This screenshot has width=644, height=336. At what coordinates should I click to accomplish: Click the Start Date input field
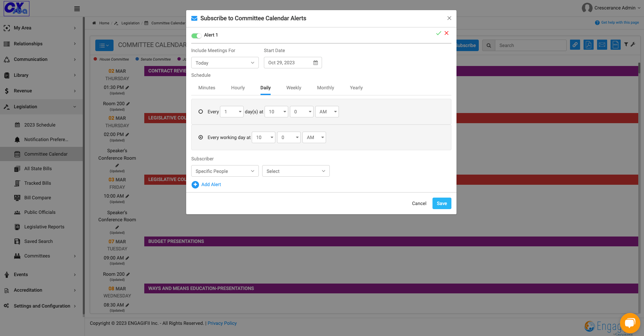click(x=293, y=63)
